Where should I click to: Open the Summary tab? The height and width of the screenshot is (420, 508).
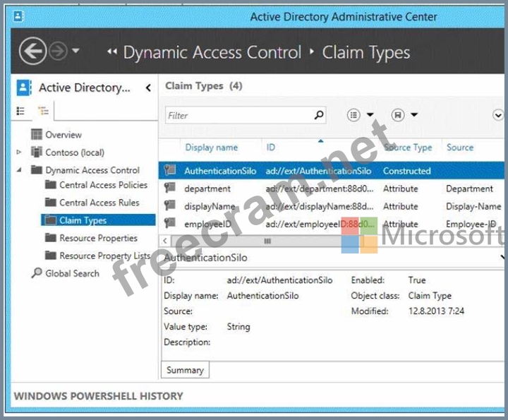(185, 370)
